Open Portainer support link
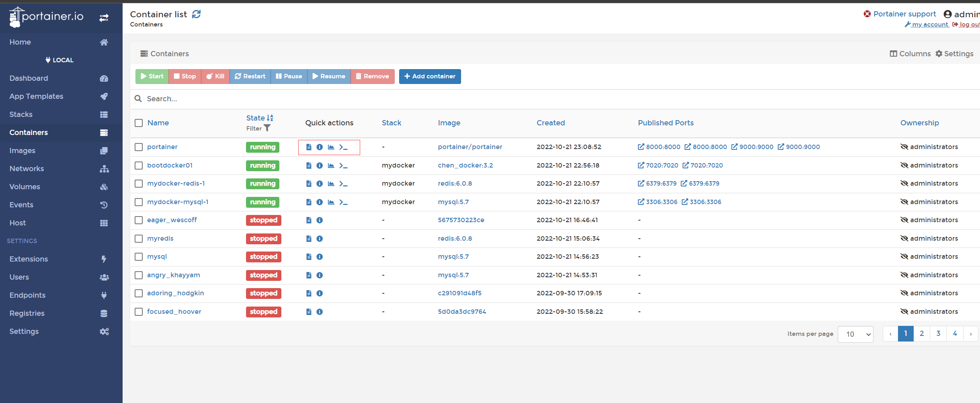980x403 pixels. point(900,14)
